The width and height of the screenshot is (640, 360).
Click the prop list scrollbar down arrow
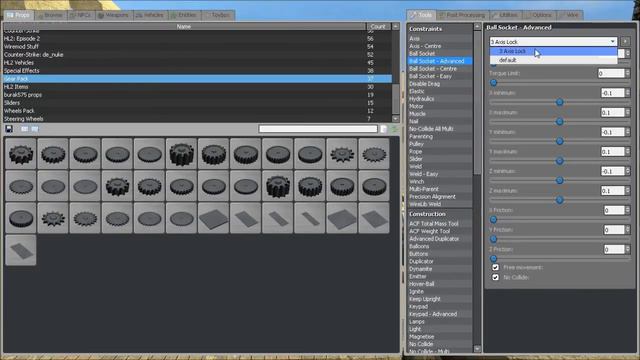(x=396, y=119)
